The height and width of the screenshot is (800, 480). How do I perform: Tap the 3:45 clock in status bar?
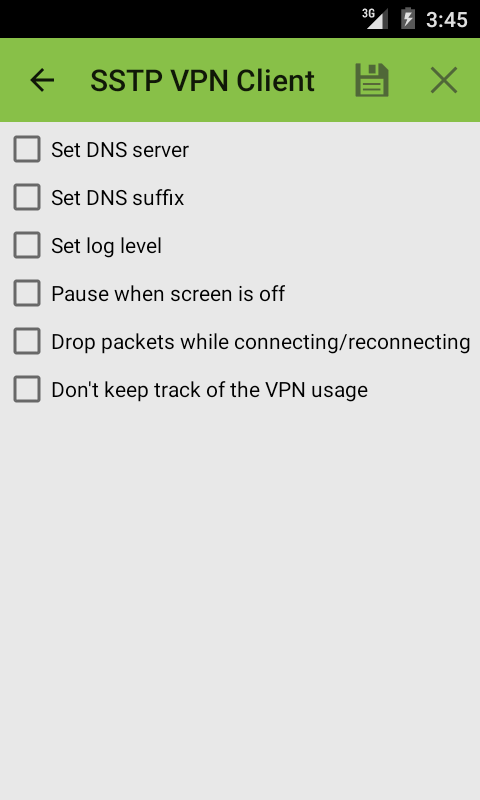tap(447, 20)
